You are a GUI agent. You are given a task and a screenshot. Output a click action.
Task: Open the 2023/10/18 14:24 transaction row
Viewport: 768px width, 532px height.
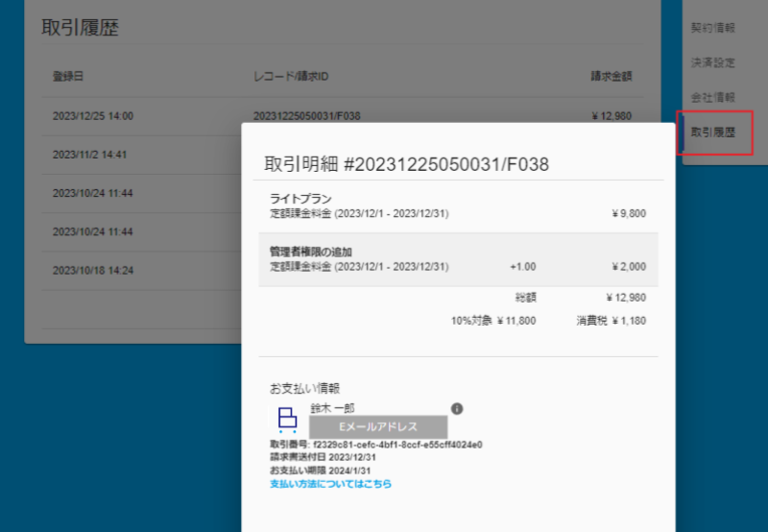tap(93, 270)
